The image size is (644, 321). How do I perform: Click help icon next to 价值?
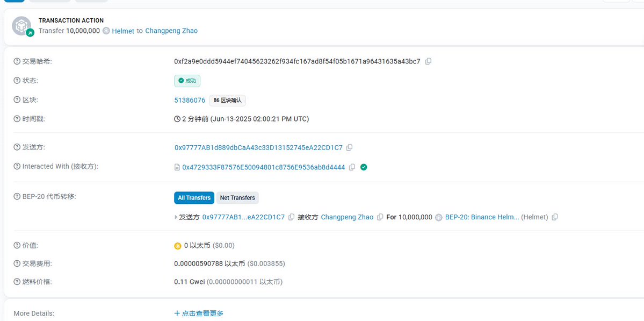click(x=17, y=245)
